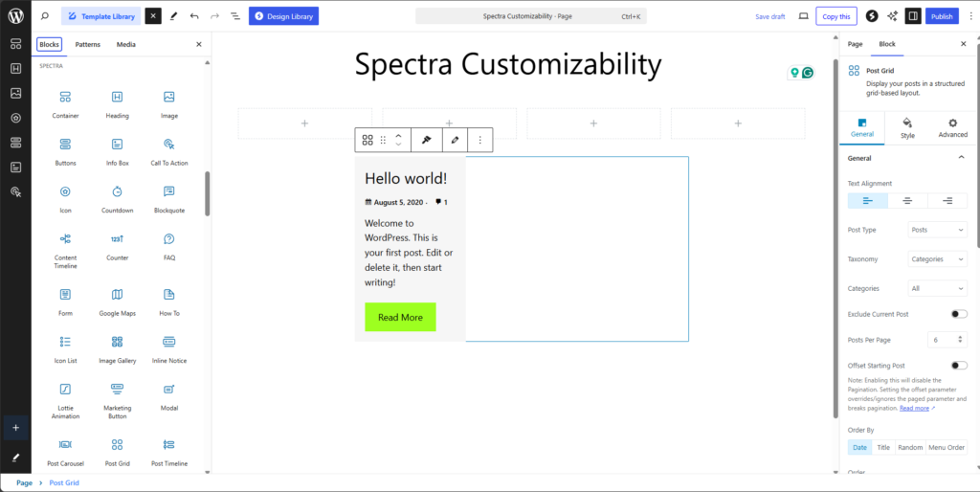Collapse the General panel section
This screenshot has width=980, height=492.
pyautogui.click(x=961, y=158)
